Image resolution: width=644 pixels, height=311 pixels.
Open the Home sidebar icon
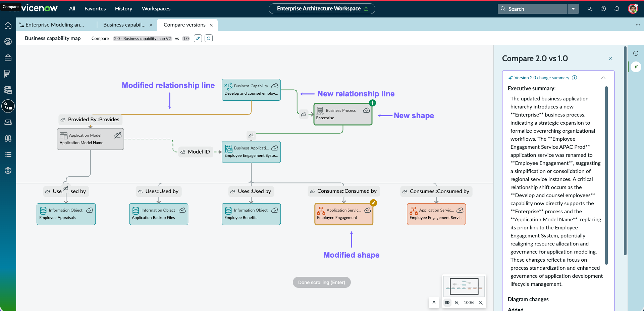click(x=8, y=26)
